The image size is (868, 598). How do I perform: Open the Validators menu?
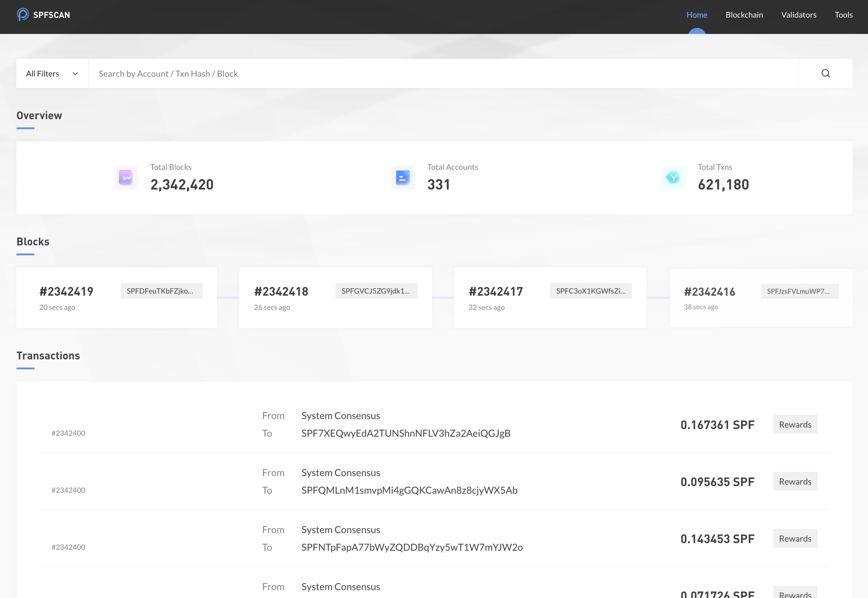[799, 15]
